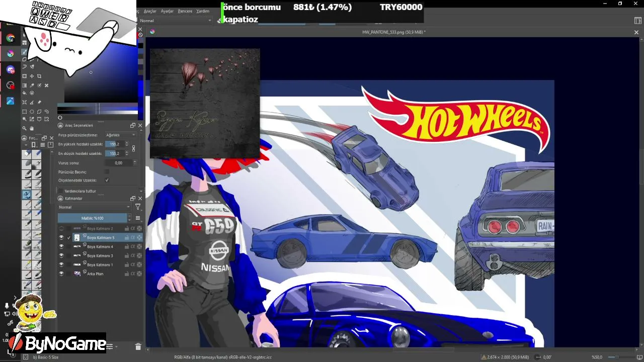Select the Elliptical Selection tool
Viewport: 644px width, 362px height.
32,112
